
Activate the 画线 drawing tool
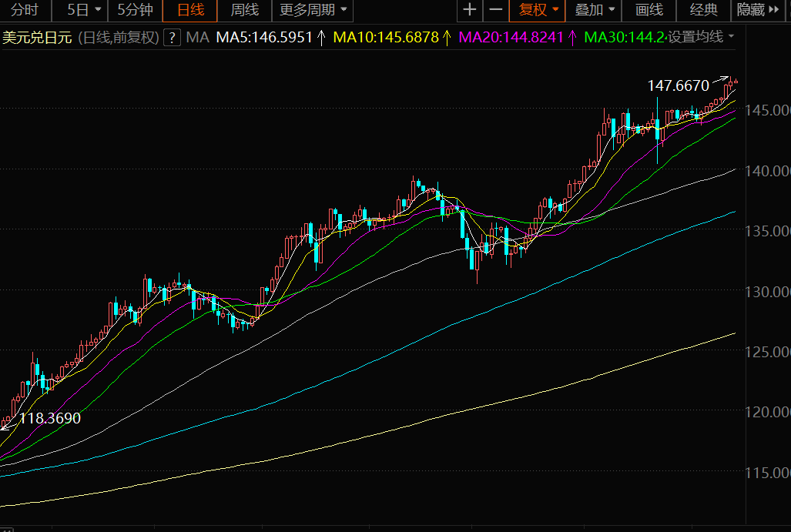(x=649, y=9)
